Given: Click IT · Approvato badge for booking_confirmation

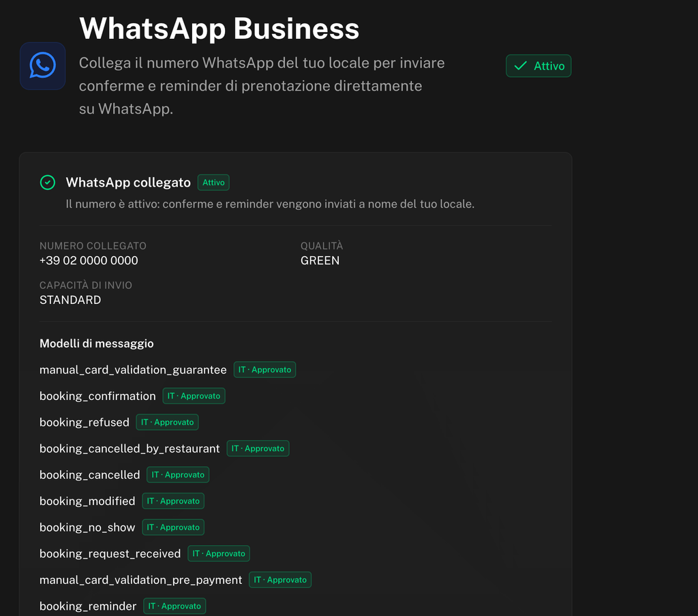Looking at the screenshot, I should click(x=194, y=396).
